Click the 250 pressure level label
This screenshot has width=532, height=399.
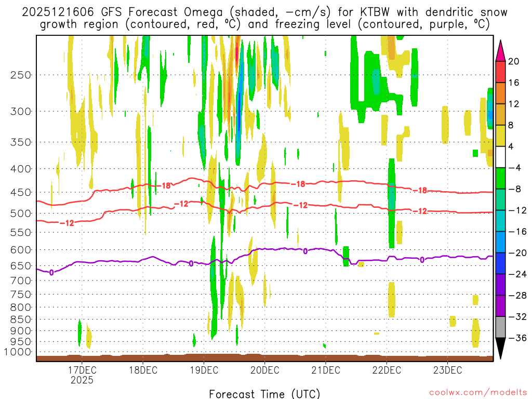[x=21, y=75]
